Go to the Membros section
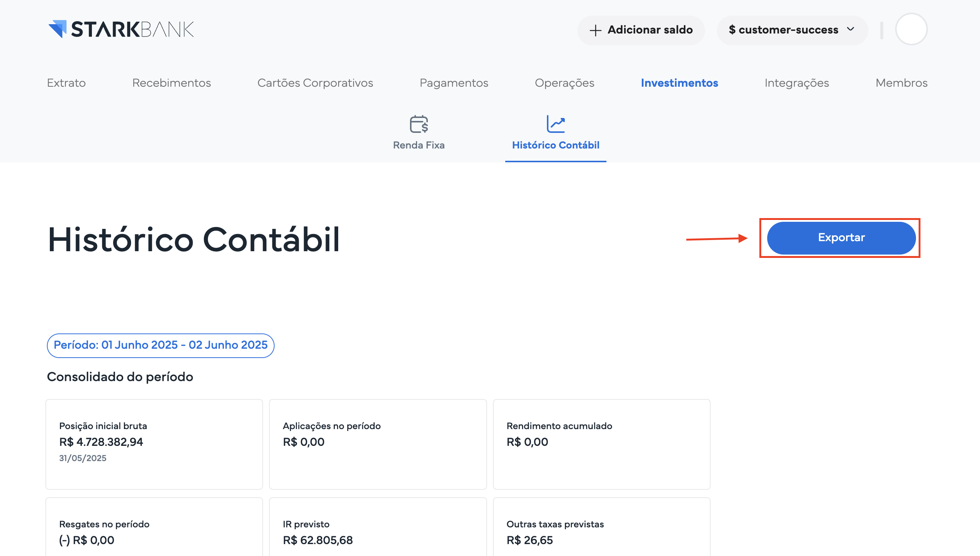The width and height of the screenshot is (980, 556). click(901, 83)
